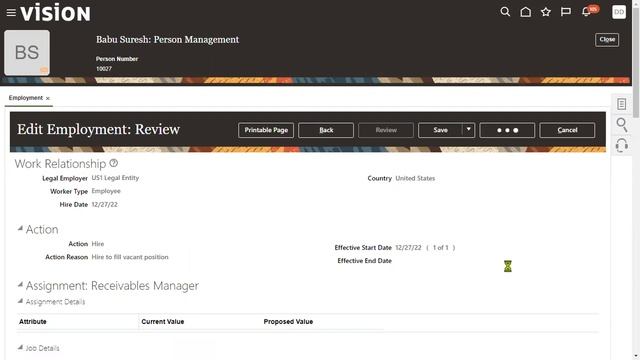Save the employment changes

click(x=440, y=130)
